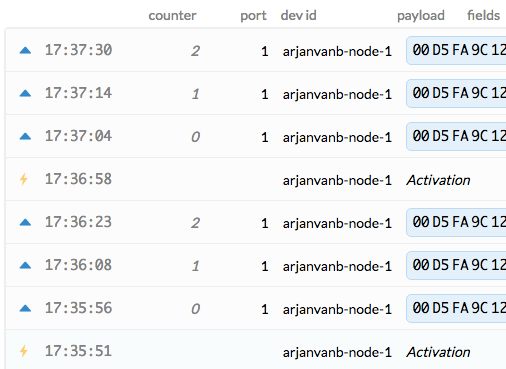Click the dev id column header

pos(298,16)
